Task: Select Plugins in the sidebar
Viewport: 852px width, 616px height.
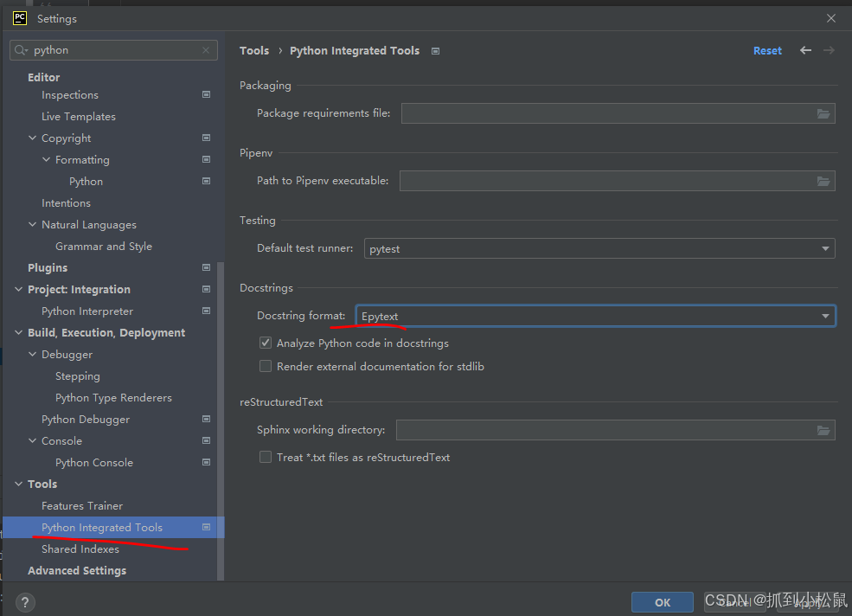Action: pyautogui.click(x=48, y=268)
